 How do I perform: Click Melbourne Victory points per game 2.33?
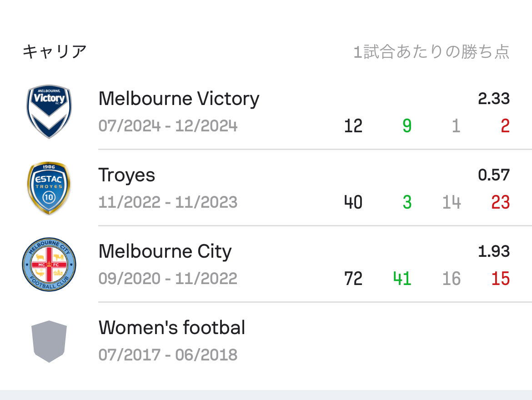coord(494,99)
